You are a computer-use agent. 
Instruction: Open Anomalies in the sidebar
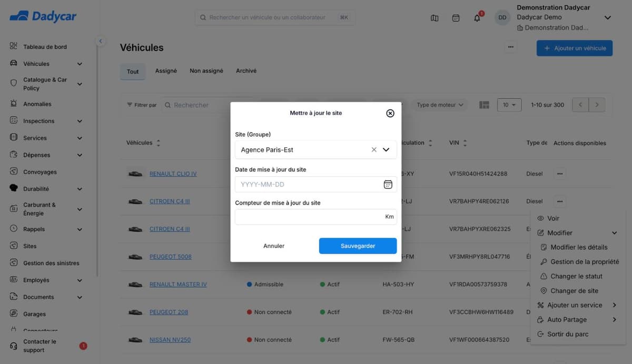[37, 104]
